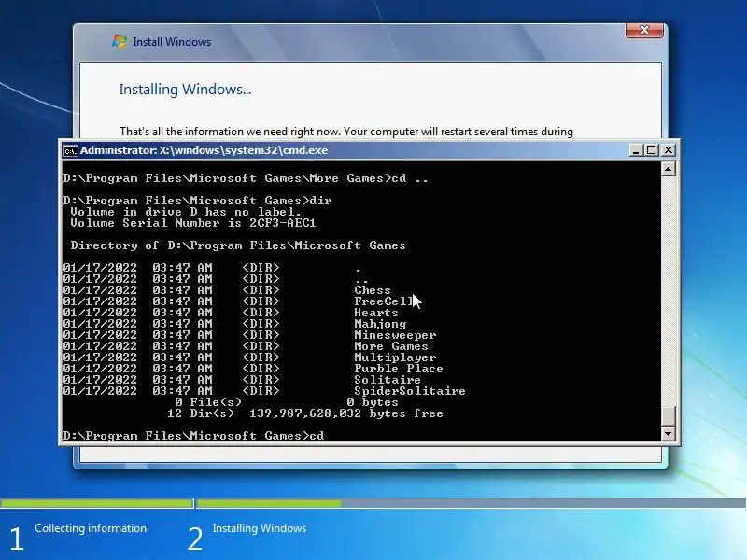Image resolution: width=747 pixels, height=560 pixels.
Task: Click the 'Volume in drive D has no label' line
Action: pyautogui.click(x=186, y=212)
